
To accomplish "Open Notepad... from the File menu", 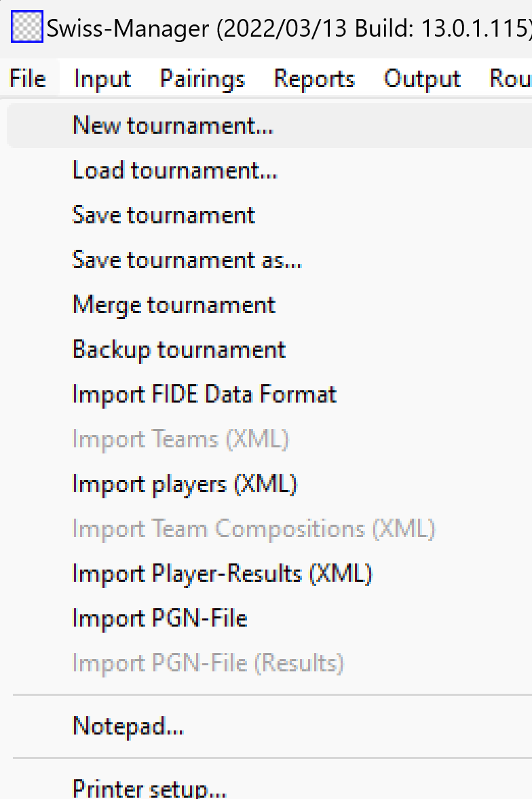I will (128, 726).
